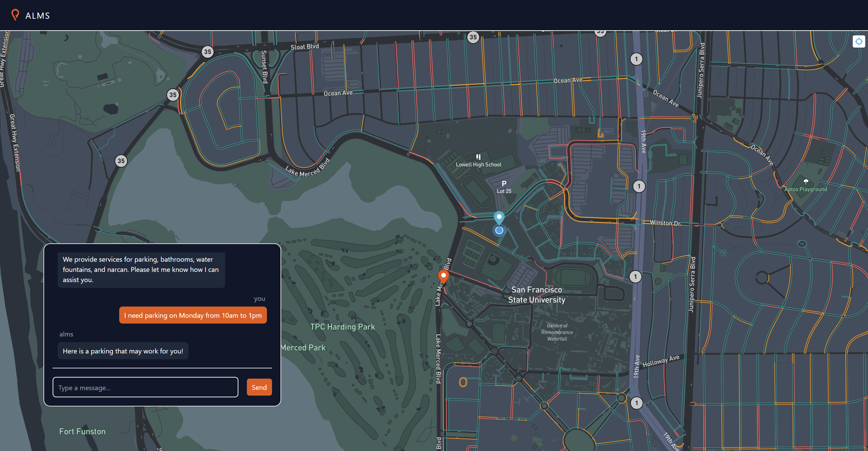This screenshot has height=451, width=868.
Task: Click the services welcome message bubble
Action: 141,270
